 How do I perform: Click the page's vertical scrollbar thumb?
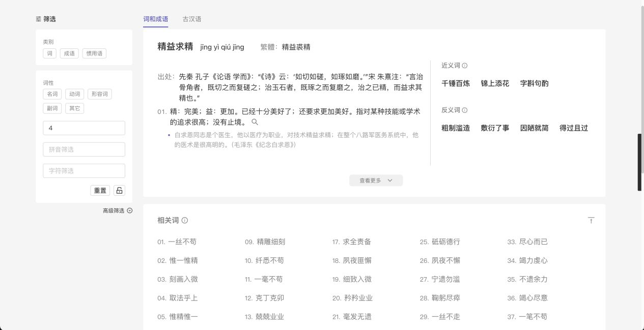639,162
